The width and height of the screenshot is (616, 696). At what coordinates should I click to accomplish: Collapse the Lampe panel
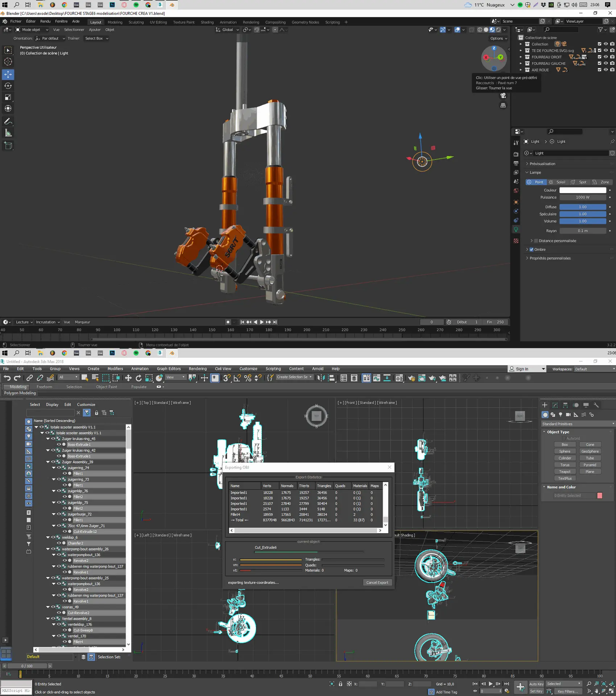(535, 173)
